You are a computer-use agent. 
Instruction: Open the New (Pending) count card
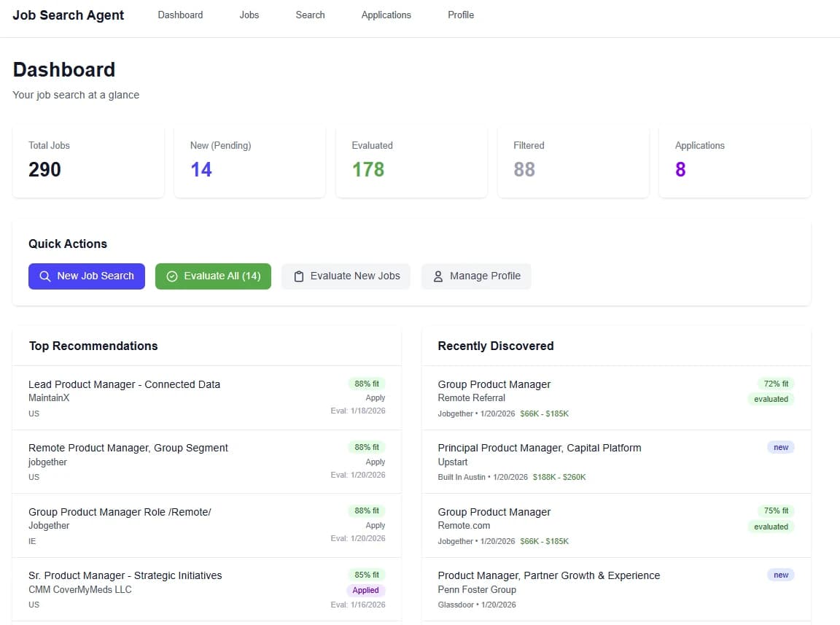250,160
